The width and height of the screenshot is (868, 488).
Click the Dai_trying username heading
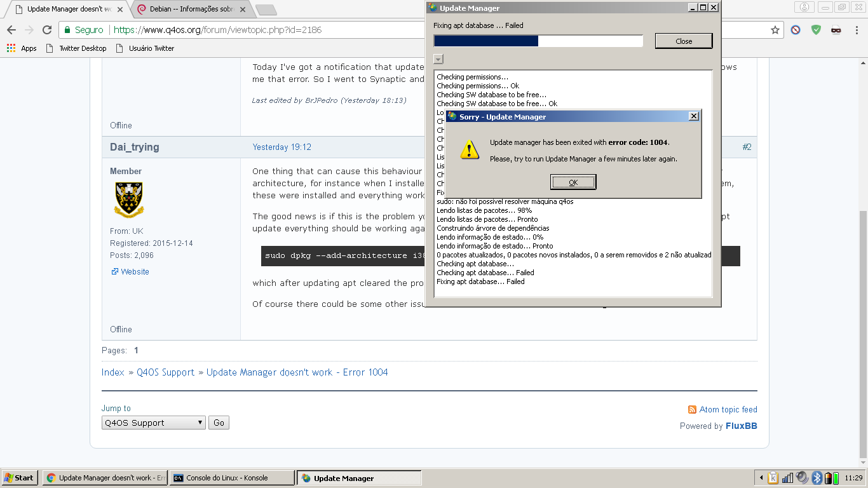tap(135, 147)
